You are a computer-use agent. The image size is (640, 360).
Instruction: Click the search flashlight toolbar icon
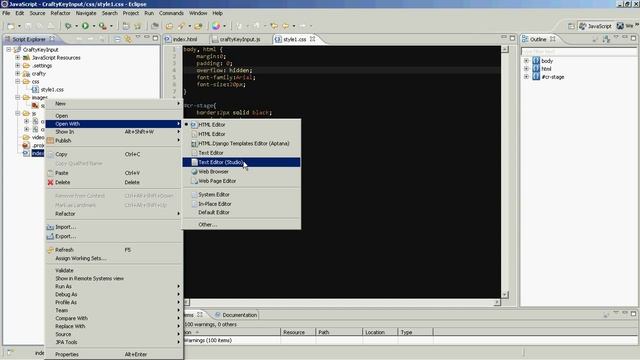click(181, 26)
